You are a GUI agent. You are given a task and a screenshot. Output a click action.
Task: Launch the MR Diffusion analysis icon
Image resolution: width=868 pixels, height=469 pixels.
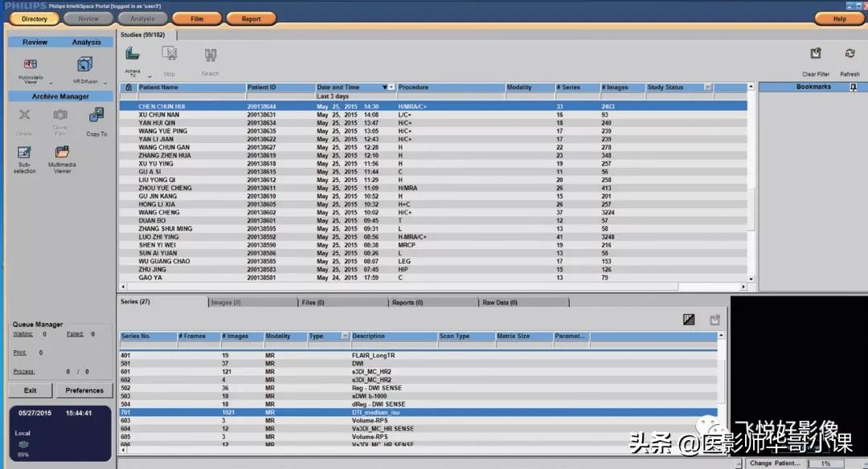click(84, 64)
